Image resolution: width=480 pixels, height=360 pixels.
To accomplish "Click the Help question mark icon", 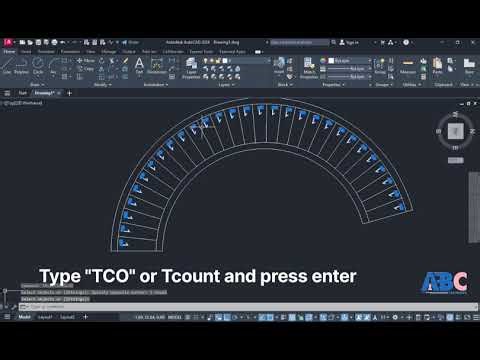I will (406, 42).
